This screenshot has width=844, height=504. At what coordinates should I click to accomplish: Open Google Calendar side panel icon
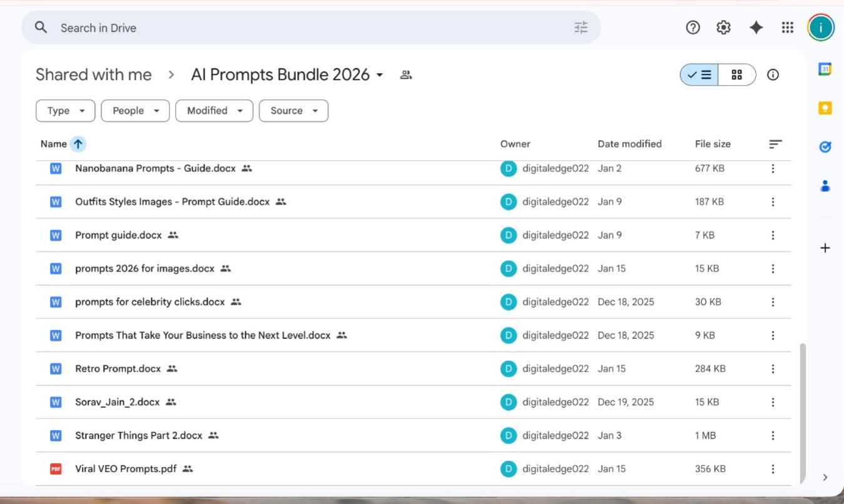click(x=825, y=69)
